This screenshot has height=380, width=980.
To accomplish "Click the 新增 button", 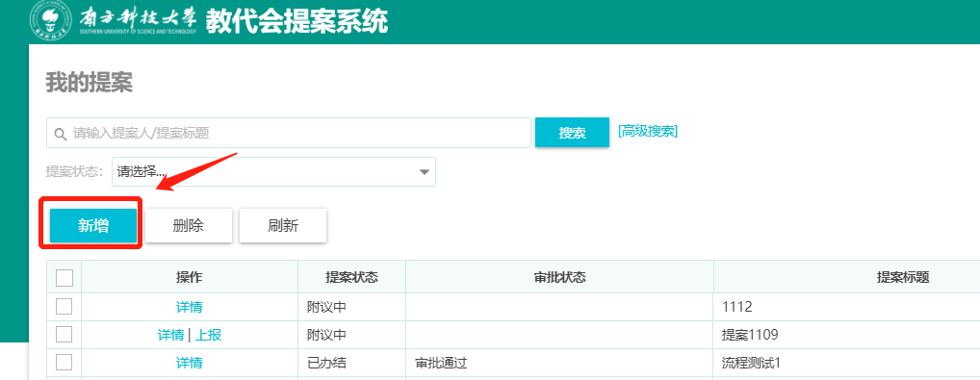I will [93, 226].
